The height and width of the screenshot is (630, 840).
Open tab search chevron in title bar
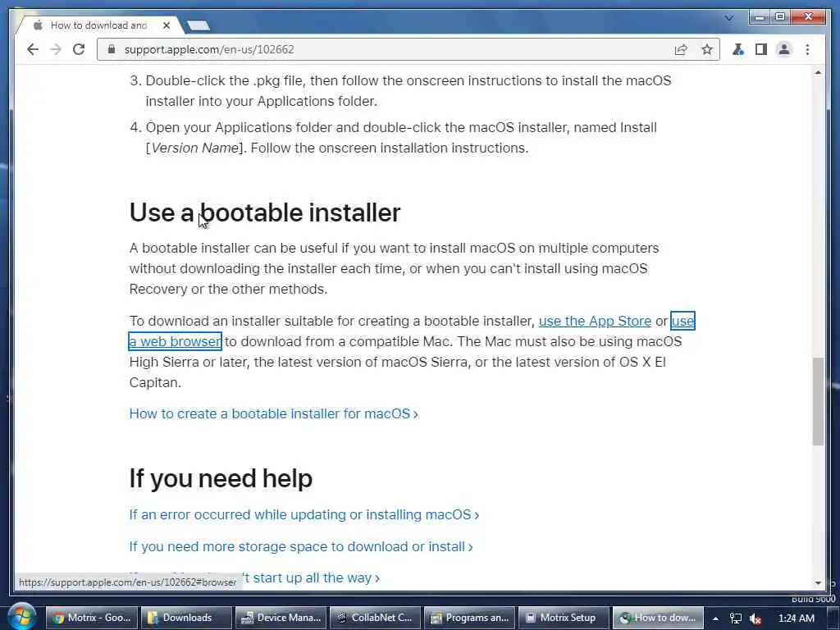pyautogui.click(x=728, y=18)
